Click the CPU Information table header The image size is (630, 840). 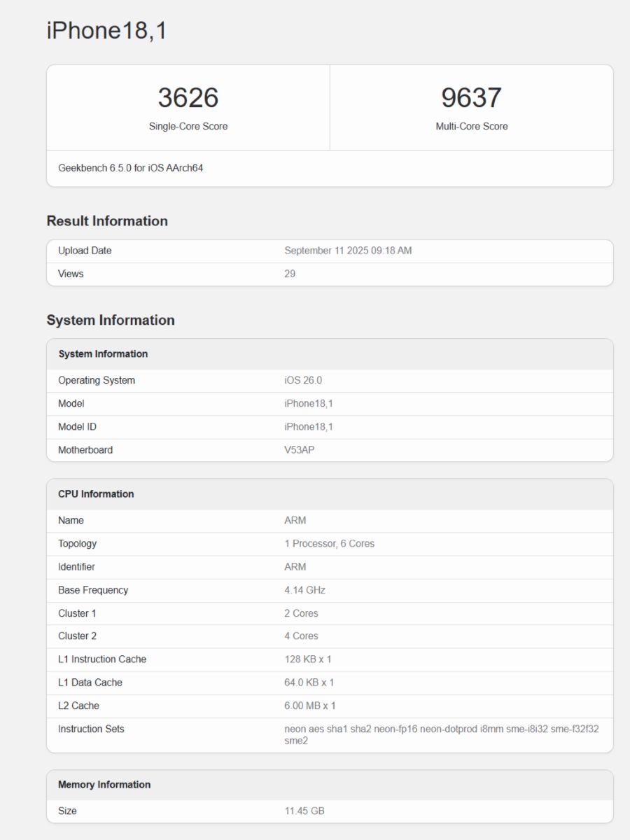tap(96, 494)
